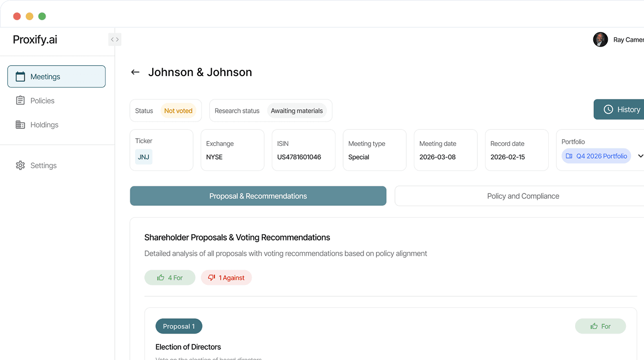The height and width of the screenshot is (360, 644).
Task: Click the macOS green maximize window button
Action: (42, 16)
